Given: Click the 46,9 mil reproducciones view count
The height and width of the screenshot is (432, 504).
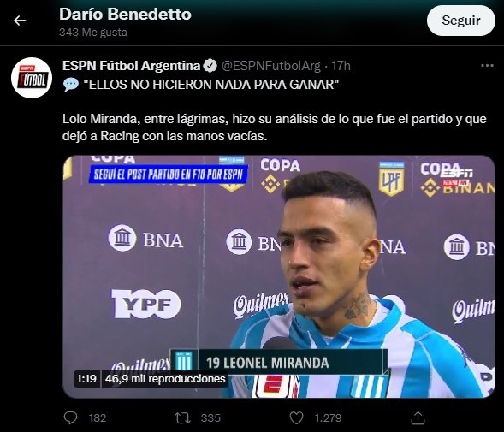Looking at the screenshot, I should point(165,379).
